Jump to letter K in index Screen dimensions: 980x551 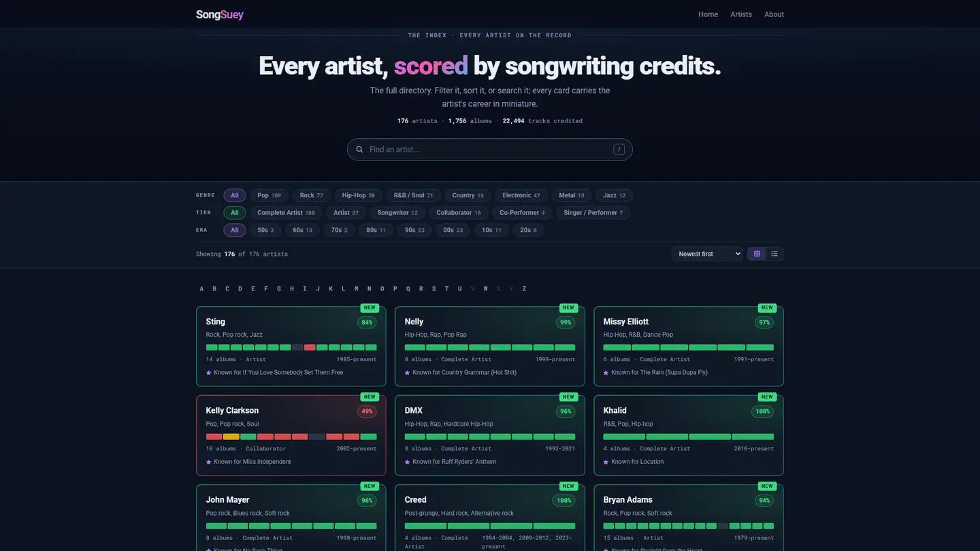[x=331, y=288]
